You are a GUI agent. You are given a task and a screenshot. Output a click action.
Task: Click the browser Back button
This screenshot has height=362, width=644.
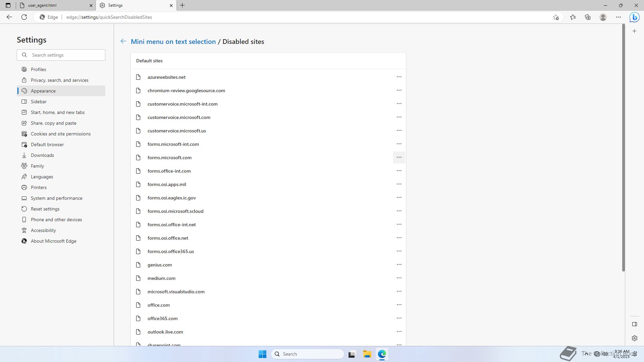9,17
